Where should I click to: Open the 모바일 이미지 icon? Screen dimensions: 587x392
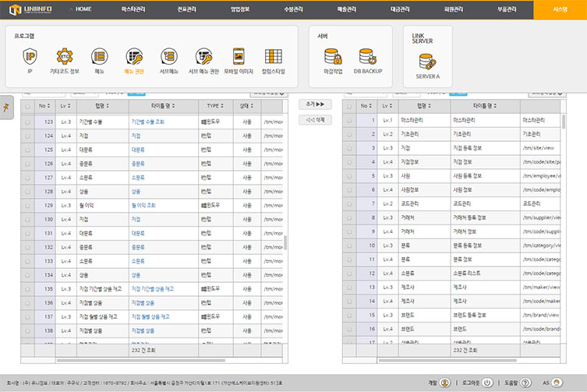(x=239, y=57)
